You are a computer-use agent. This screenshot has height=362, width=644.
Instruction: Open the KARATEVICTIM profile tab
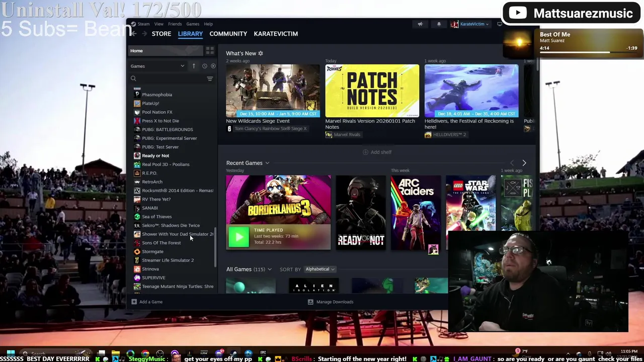click(276, 34)
